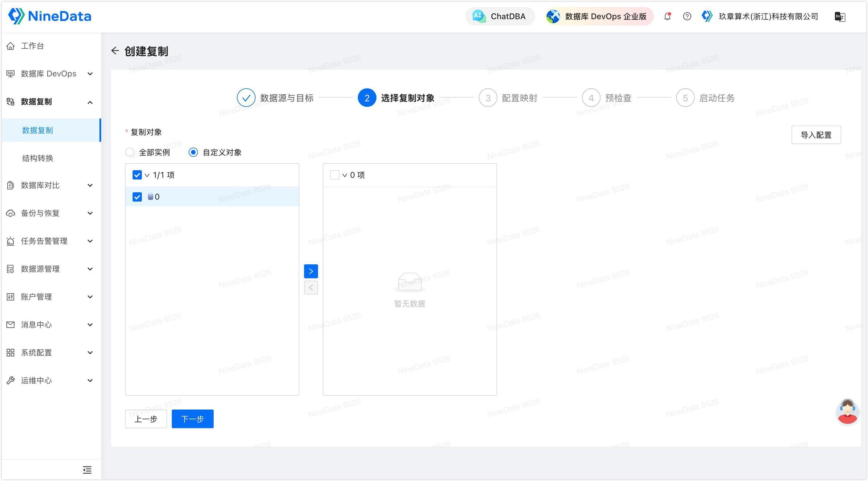Open the notification bell
The width and height of the screenshot is (868, 481).
pyautogui.click(x=667, y=16)
